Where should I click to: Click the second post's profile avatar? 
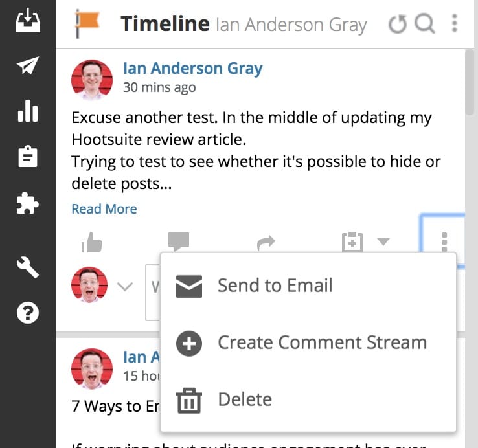pos(92,369)
